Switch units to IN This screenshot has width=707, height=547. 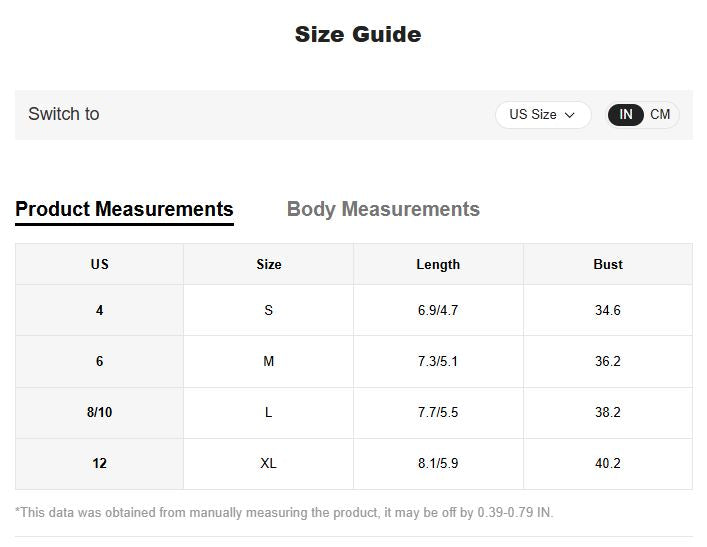click(625, 115)
